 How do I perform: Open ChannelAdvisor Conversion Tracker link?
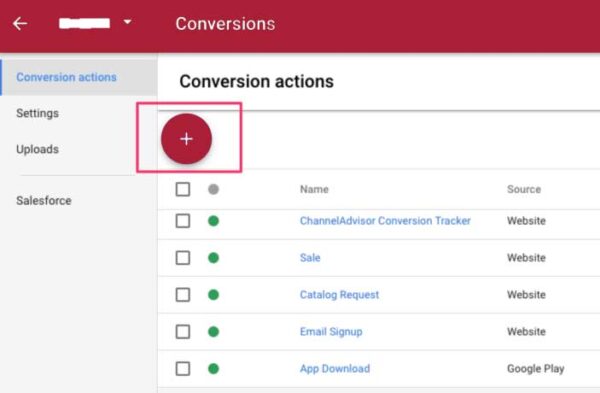coord(385,221)
